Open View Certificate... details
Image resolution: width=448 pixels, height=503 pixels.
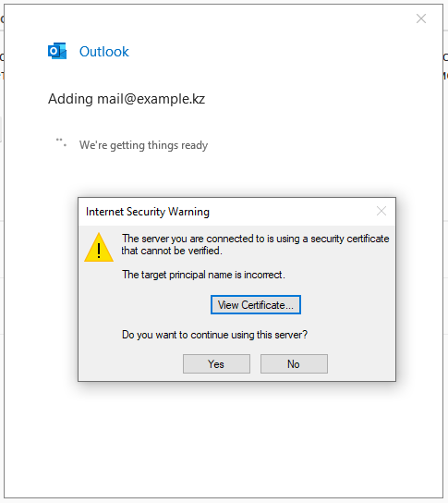(x=255, y=305)
